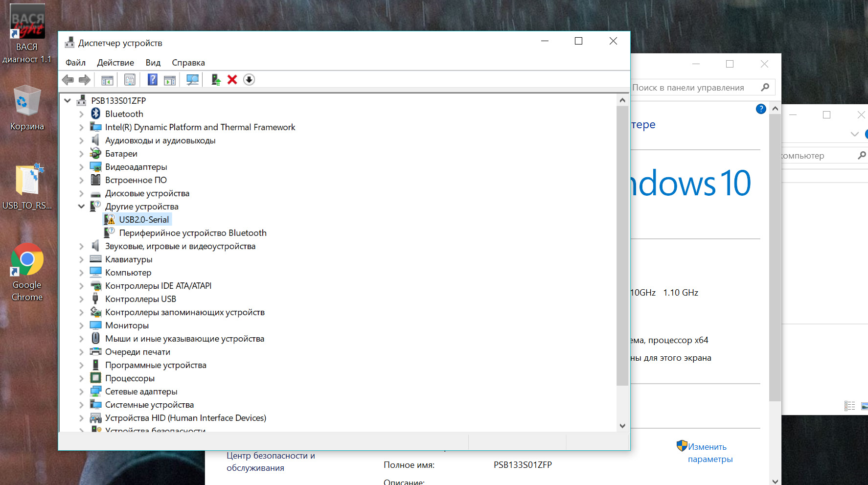Collapse the Другие устройства category
Screen dimensions: 868x485
click(x=81, y=207)
